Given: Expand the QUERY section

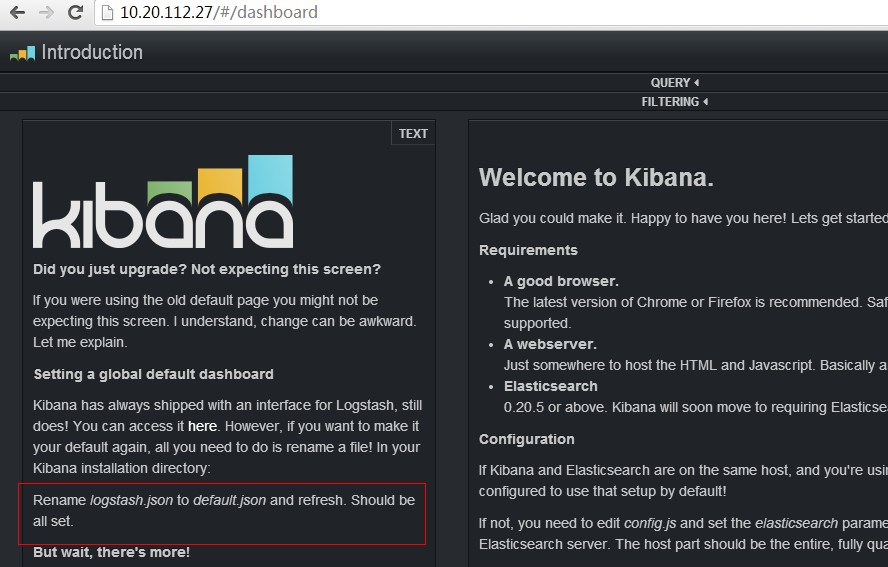Looking at the screenshot, I should pyautogui.click(x=674, y=83).
